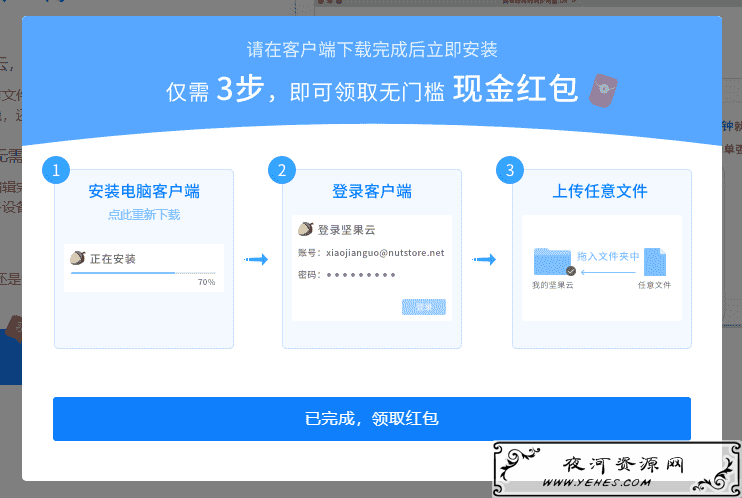The height and width of the screenshot is (498, 742).
Task: Click the '上传任意文件' step title
Action: [600, 191]
